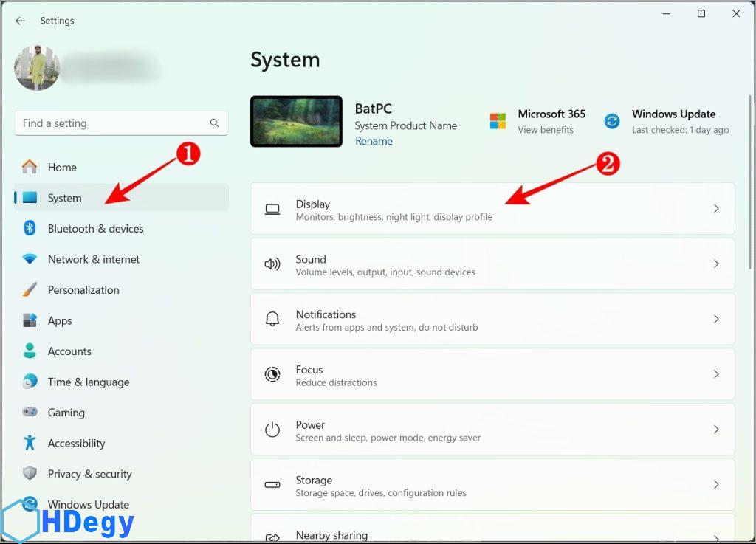Screen dimensions: 756x544
Task: Expand Display settings chevron
Action: pyautogui.click(x=715, y=209)
